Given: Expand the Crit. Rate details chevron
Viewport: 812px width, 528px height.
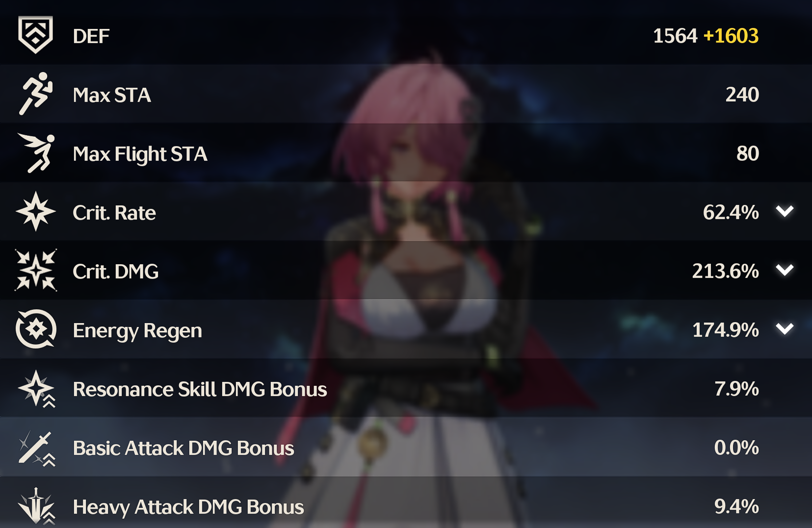Looking at the screenshot, I should pos(785,211).
